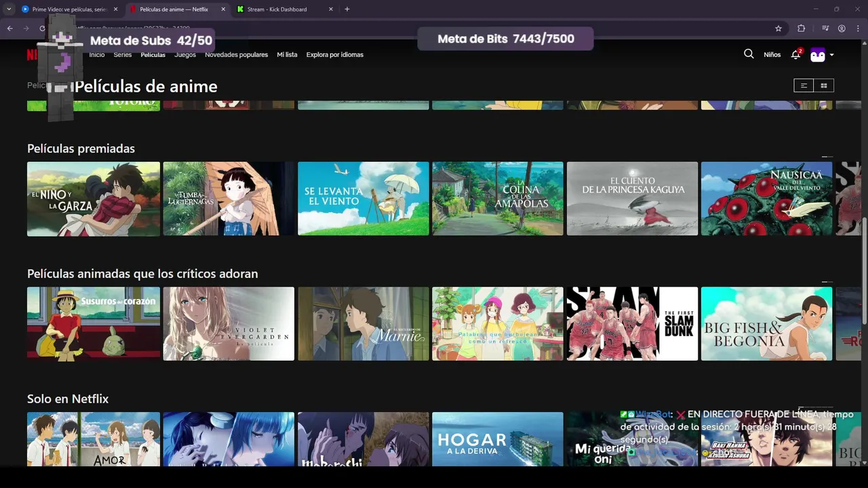Go to Netflix Inicio
This screenshot has width=868, height=488.
97,55
